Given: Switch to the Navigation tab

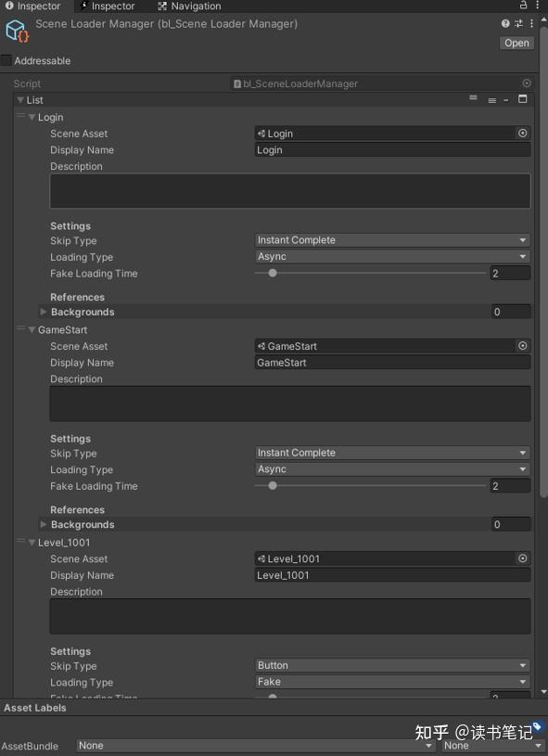Looking at the screenshot, I should [x=188, y=6].
